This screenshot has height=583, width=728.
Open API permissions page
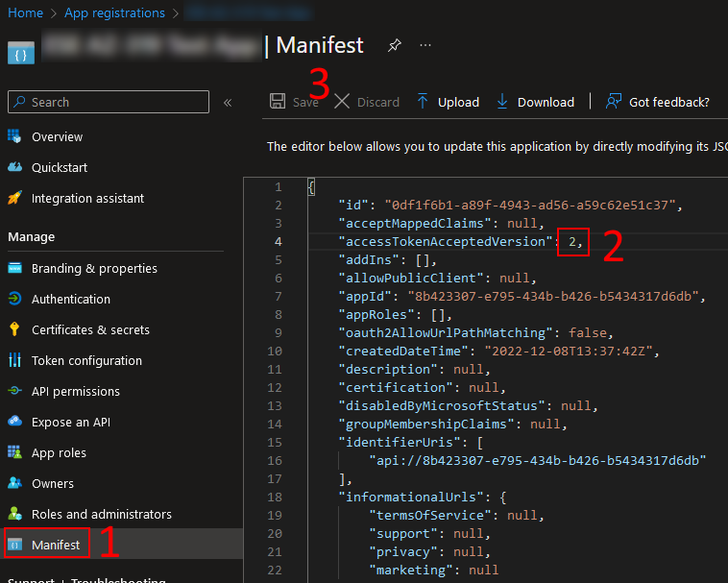pos(76,391)
